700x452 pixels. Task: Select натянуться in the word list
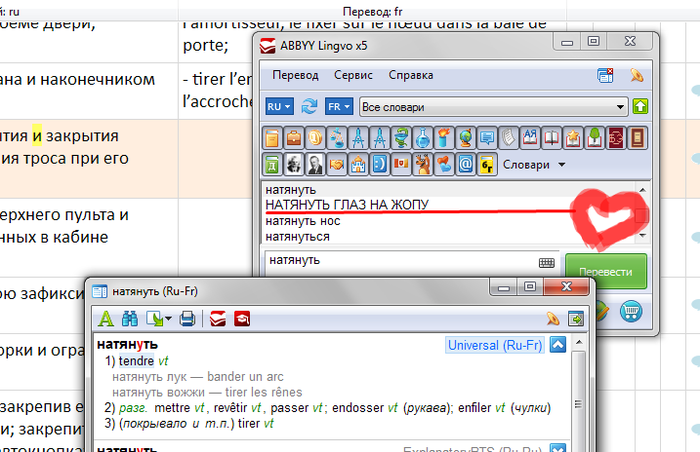coord(297,237)
